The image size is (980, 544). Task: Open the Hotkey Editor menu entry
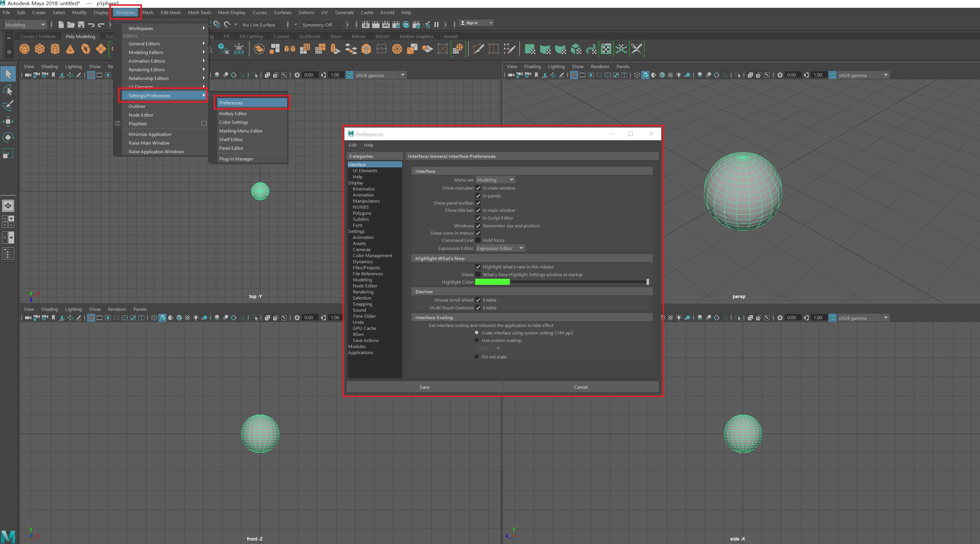[233, 113]
